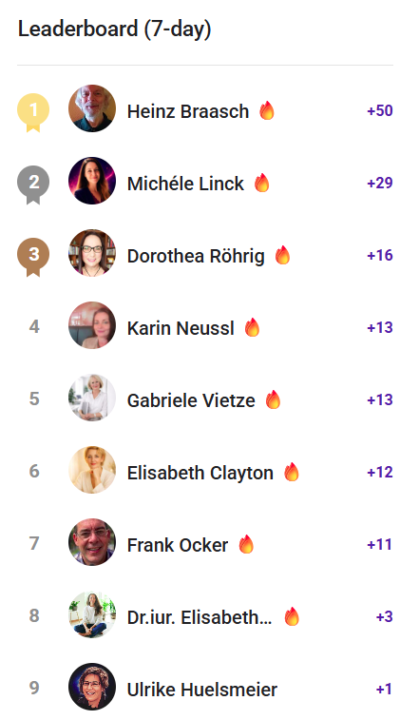This screenshot has width=400, height=720.
Task: Open the Karin Neussl name link
Action: point(180,328)
